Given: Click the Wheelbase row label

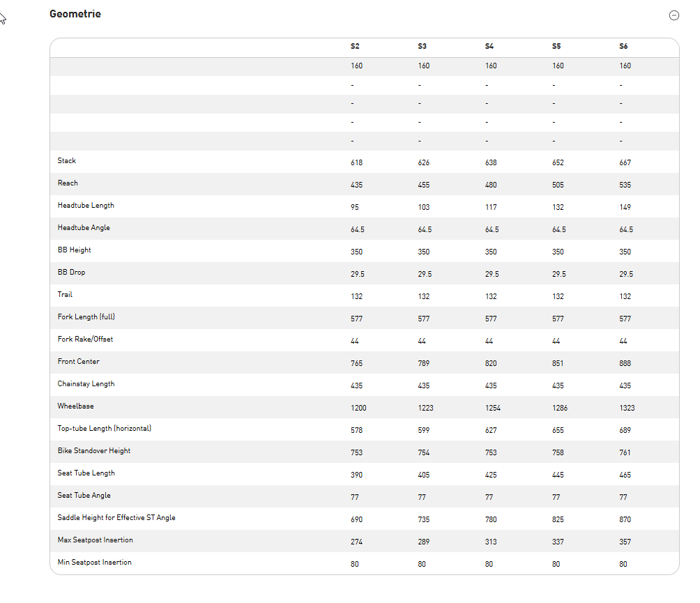Looking at the screenshot, I should [75, 406].
